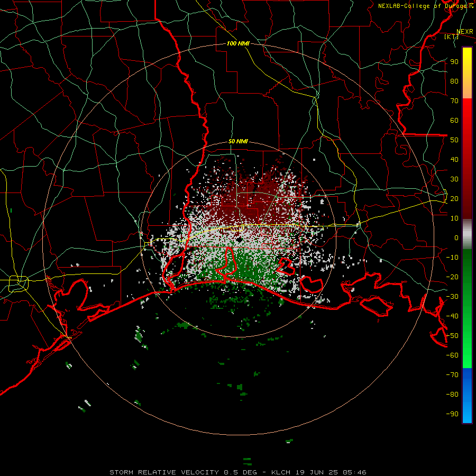Click the 90 value on velocity scale
Viewport: 476px width, 476px height.
pos(454,62)
